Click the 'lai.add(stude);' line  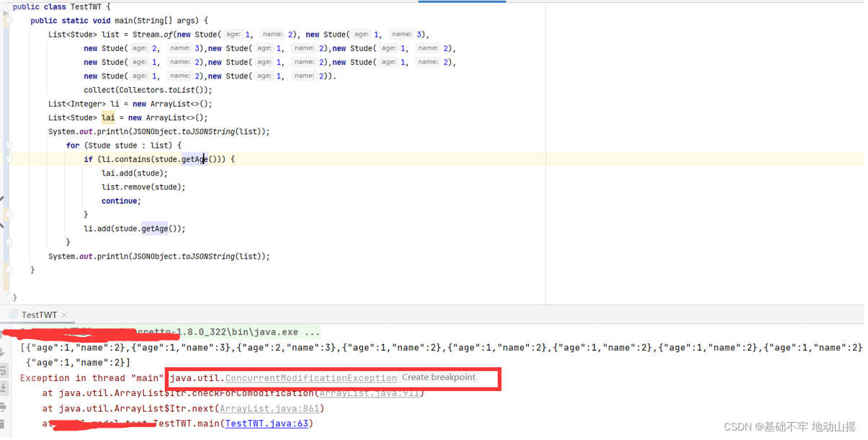click(x=134, y=173)
